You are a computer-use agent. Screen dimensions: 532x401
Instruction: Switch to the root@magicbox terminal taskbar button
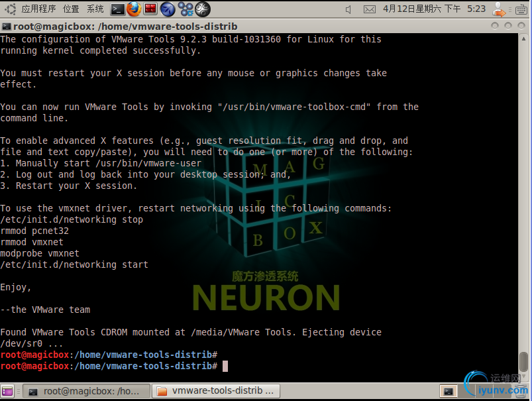point(87,391)
